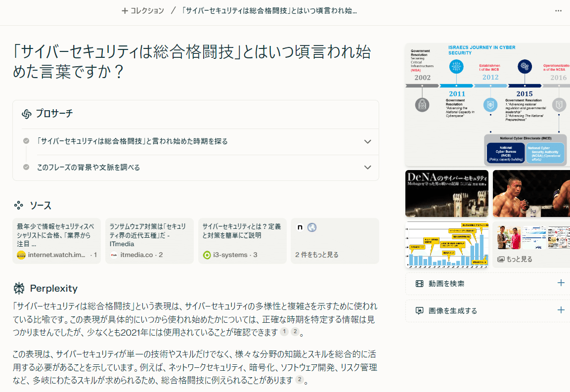
Task: Click the step text このフレーズの背景や文脈を調べる
Action: [x=88, y=167]
